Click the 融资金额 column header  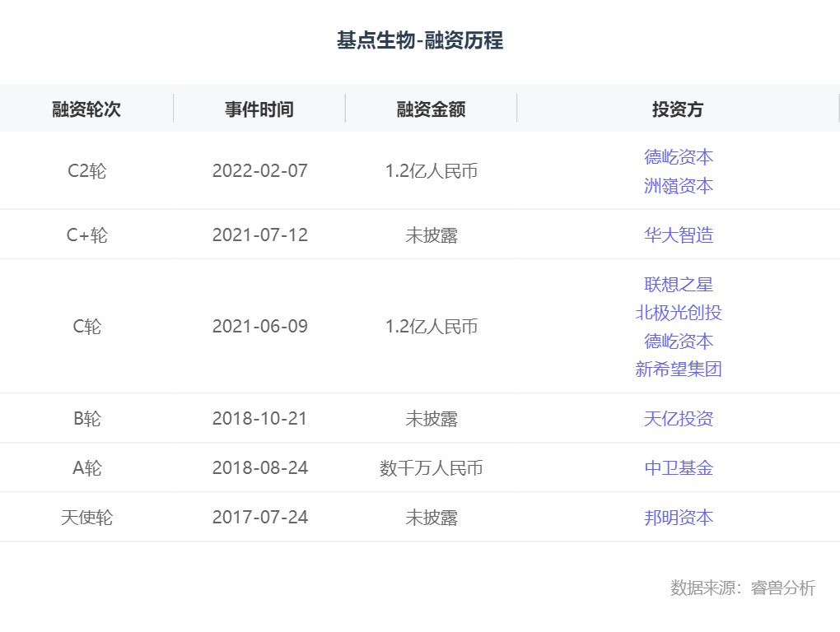(432, 109)
